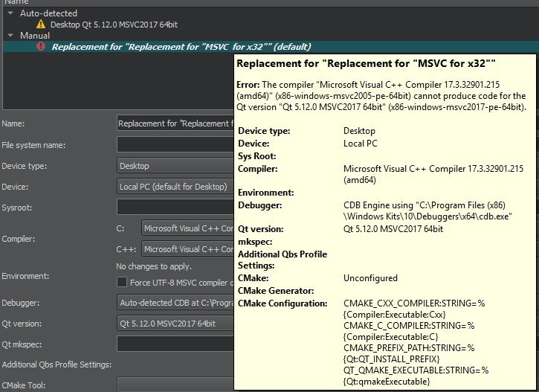The width and height of the screenshot is (539, 392).
Task: Select the Replacement for MSVC for x32 kit
Action: 181,47
